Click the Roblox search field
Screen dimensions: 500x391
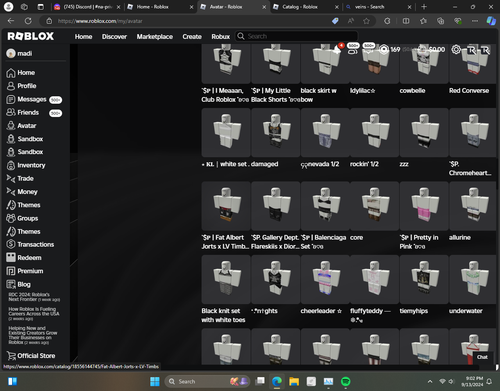click(x=297, y=36)
